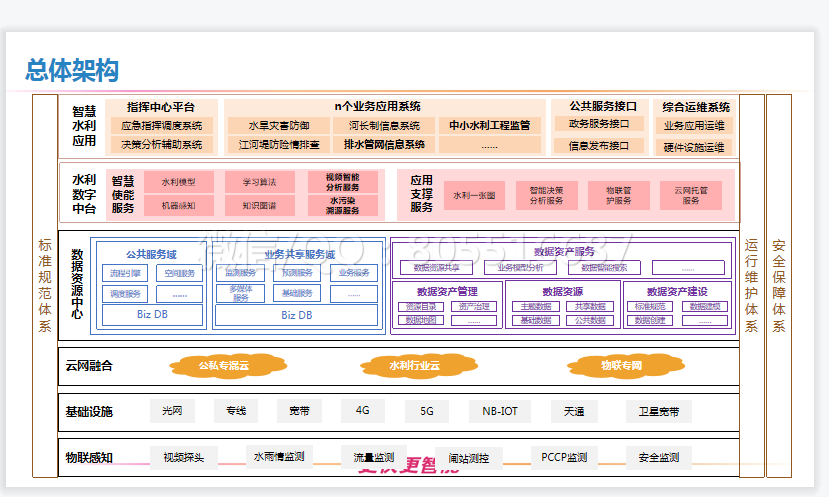Select the 江河堤防险情排查 box

[279, 144]
